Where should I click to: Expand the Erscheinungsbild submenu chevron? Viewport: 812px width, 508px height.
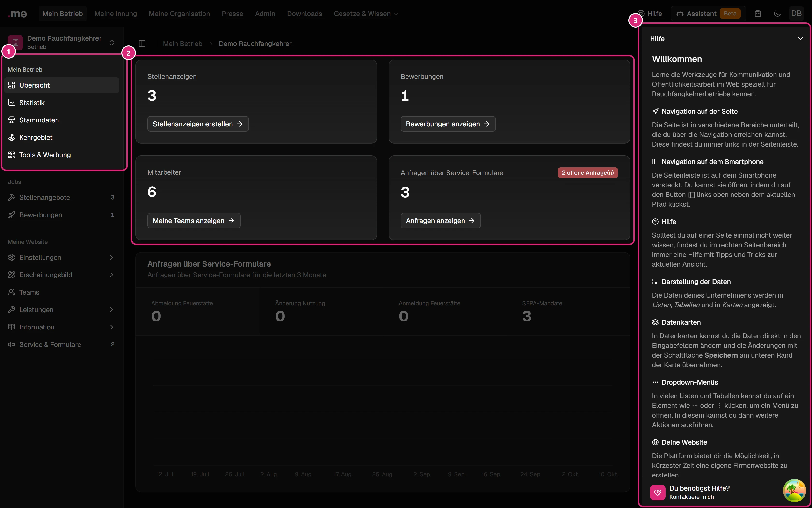click(112, 275)
